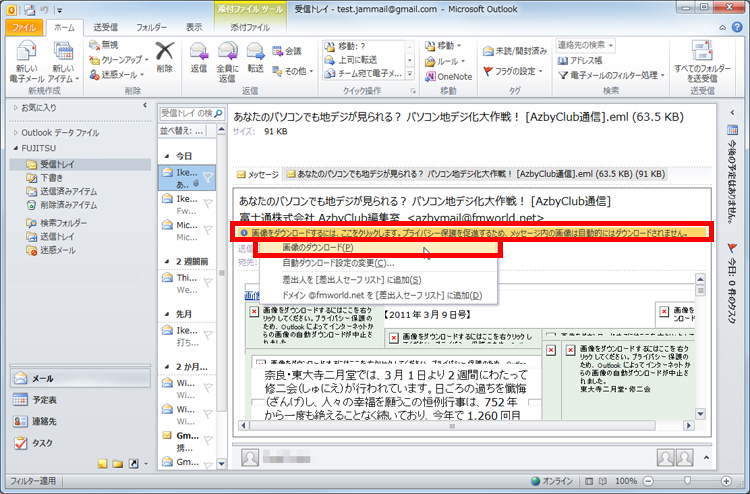Switch to the 表示 ribbon tab
The height and width of the screenshot is (494, 750).
coord(194,28)
